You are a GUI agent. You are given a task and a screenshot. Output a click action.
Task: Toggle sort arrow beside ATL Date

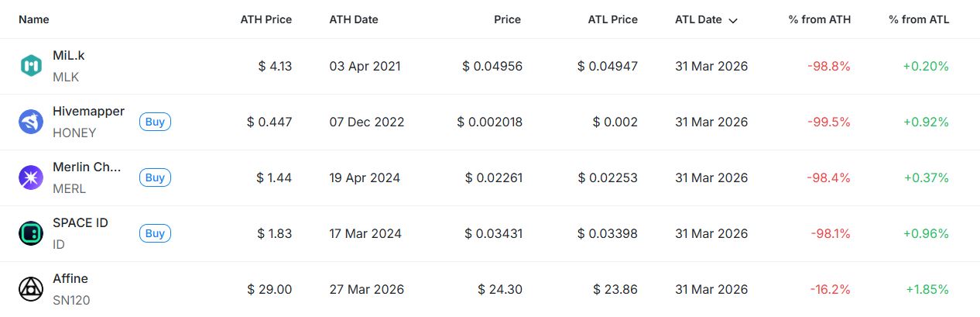[733, 20]
